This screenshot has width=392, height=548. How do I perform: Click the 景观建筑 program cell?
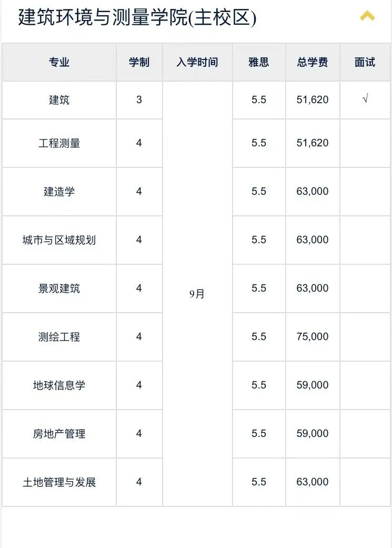click(59, 288)
